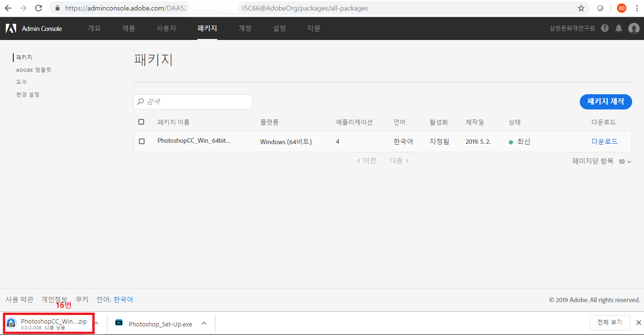Click the 한국어 language cell in table
This screenshot has width=644, height=335.
(x=403, y=142)
